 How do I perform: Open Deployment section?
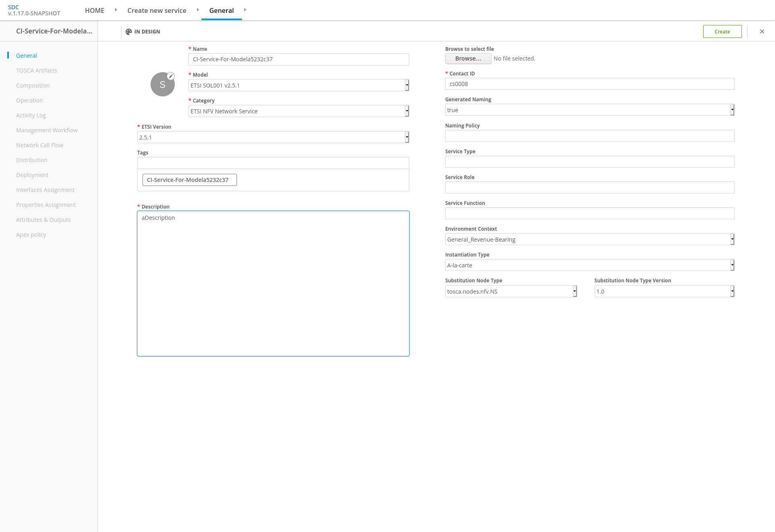32,175
